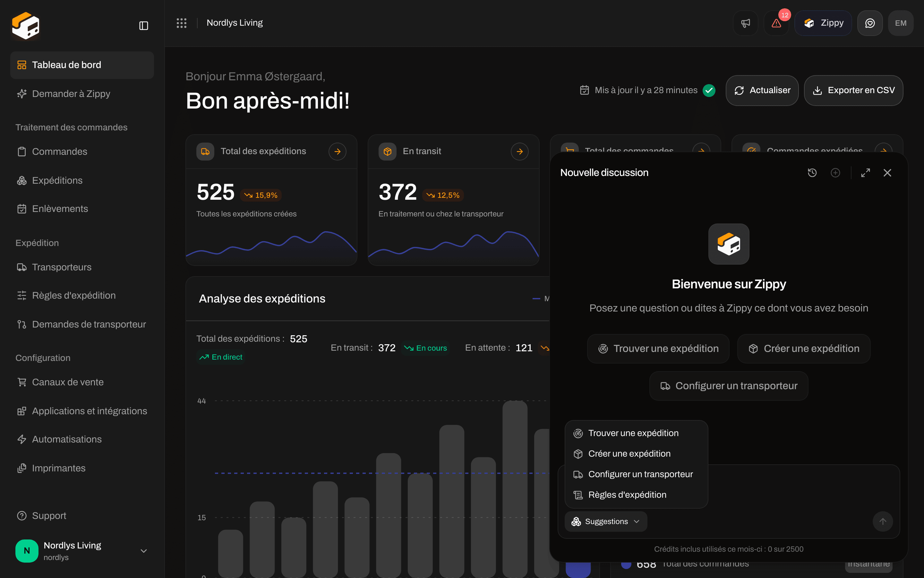Open the EM user avatar

coord(901,23)
